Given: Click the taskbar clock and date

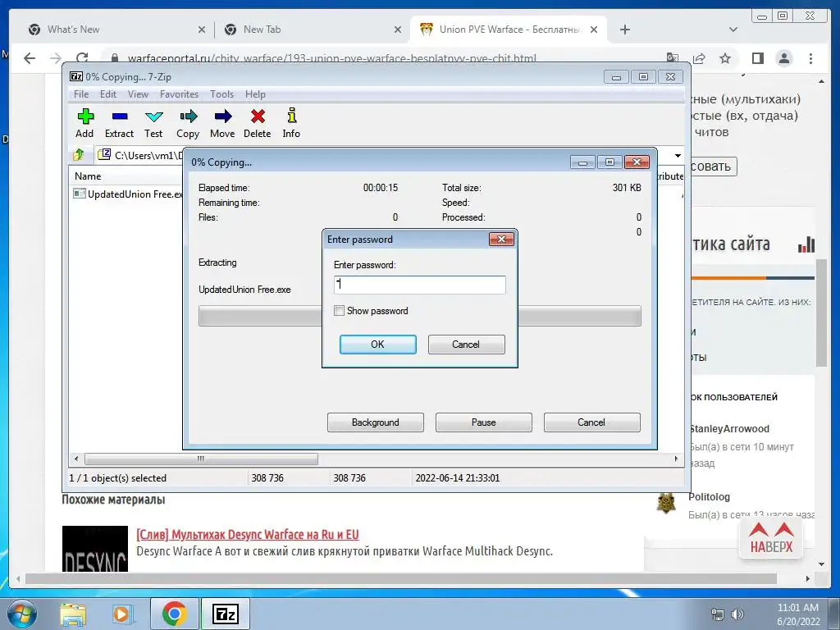Looking at the screenshot, I should (x=797, y=614).
